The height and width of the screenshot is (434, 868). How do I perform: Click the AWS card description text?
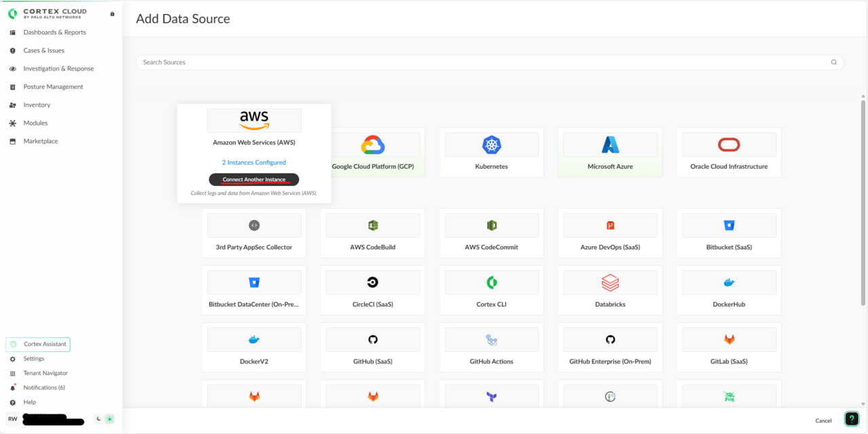[254, 193]
